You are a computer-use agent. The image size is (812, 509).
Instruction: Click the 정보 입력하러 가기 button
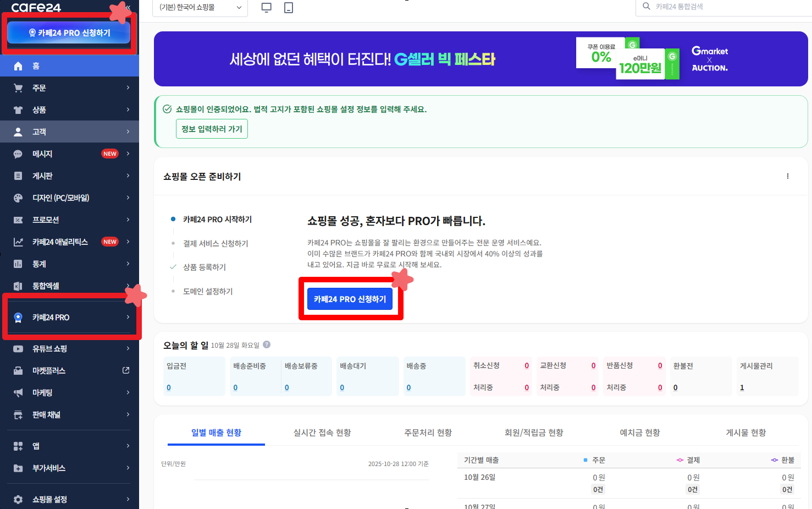point(212,129)
